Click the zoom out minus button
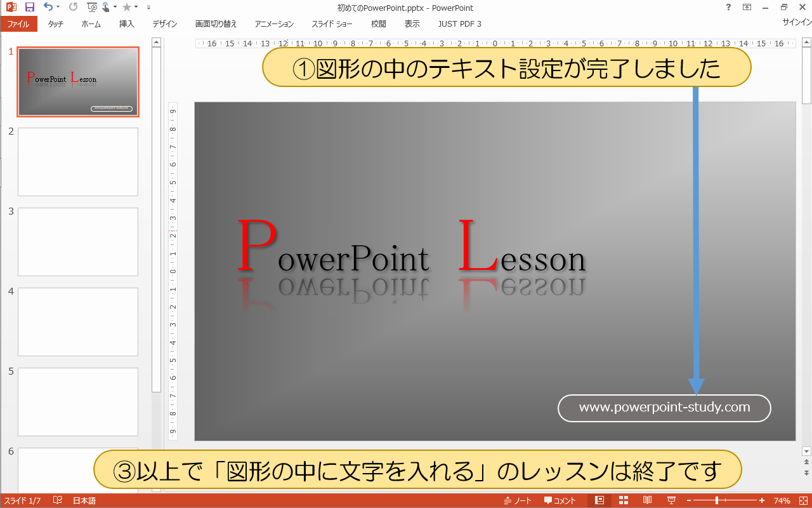The width and height of the screenshot is (812, 508). click(688, 501)
